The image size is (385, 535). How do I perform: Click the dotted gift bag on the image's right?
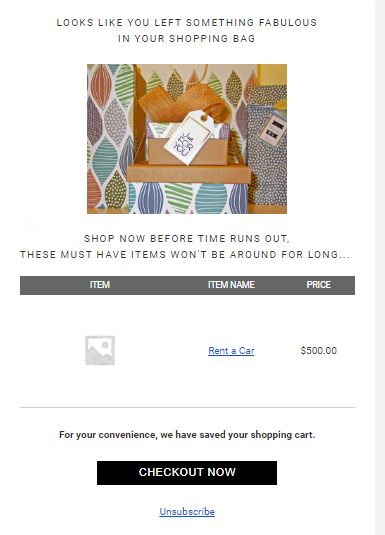point(266,145)
